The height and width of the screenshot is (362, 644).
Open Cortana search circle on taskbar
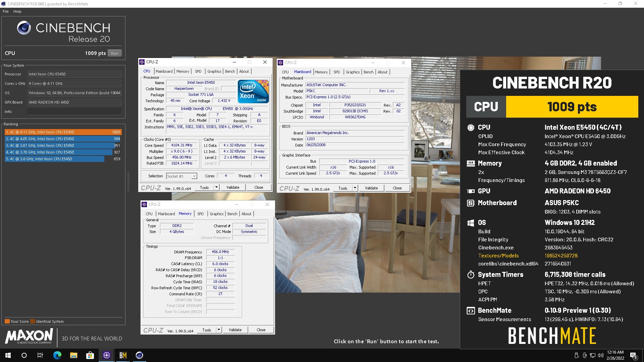pos(24,355)
